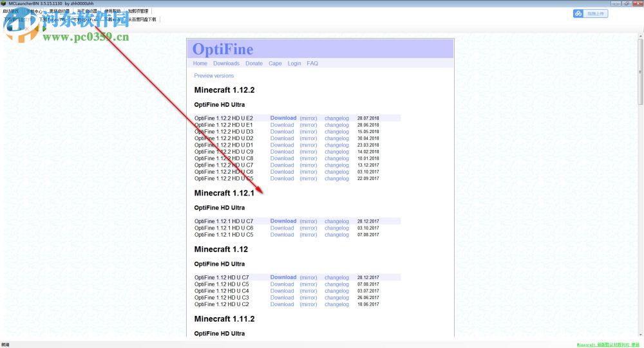Viewport: 644px width, 348px height.
Task: Download OptiFine 1.12 HD U C5
Action: (282, 284)
